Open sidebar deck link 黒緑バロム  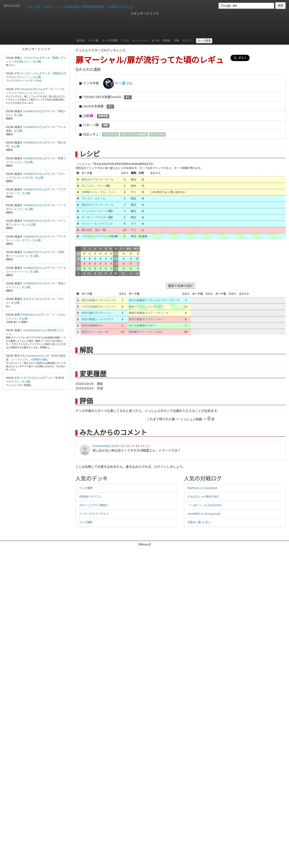click(x=36, y=113)
